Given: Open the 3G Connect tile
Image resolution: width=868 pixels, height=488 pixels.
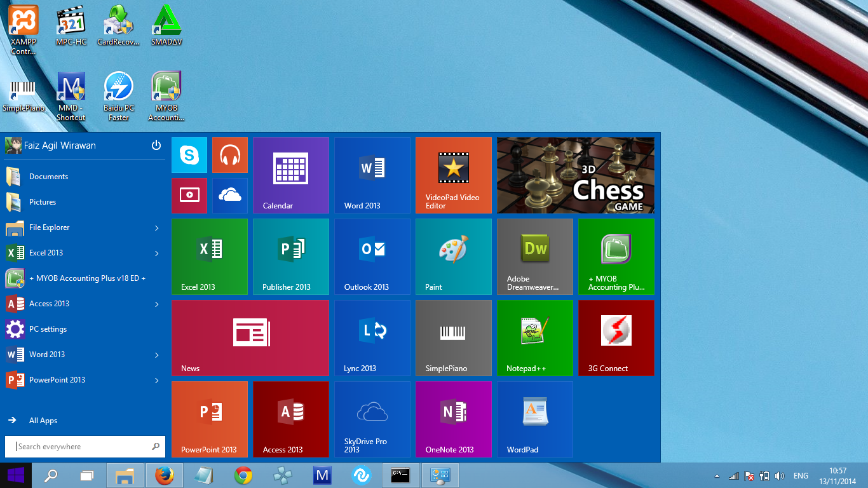Looking at the screenshot, I should click(x=616, y=338).
